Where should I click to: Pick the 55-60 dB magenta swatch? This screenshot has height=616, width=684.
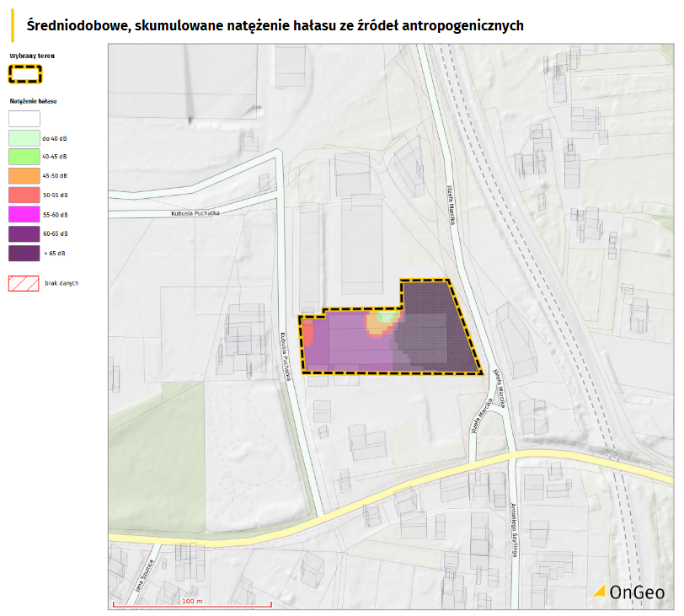24,214
